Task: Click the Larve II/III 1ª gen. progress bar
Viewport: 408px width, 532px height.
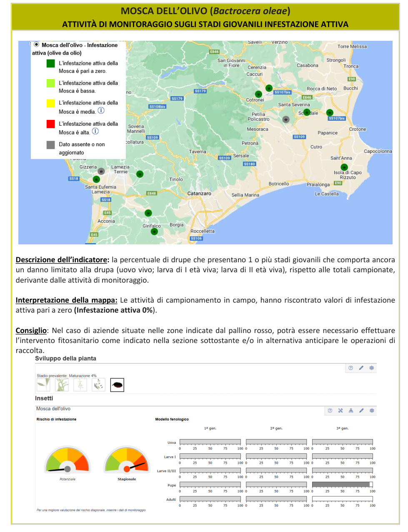Action: (210, 470)
